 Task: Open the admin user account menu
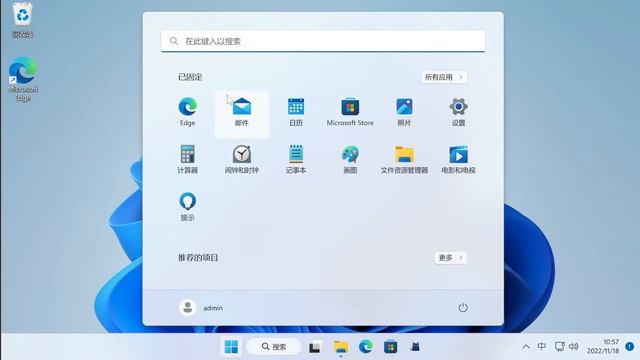point(201,308)
